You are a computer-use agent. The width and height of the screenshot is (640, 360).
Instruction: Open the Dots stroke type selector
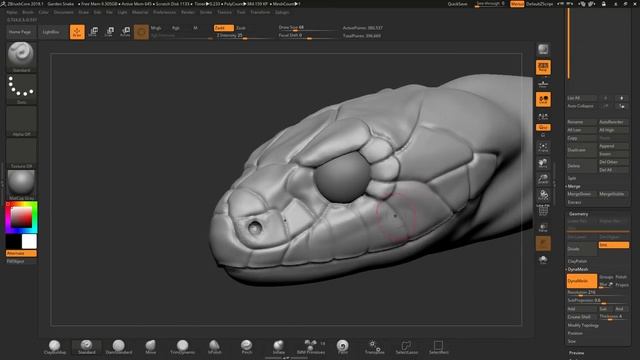pyautogui.click(x=21, y=89)
